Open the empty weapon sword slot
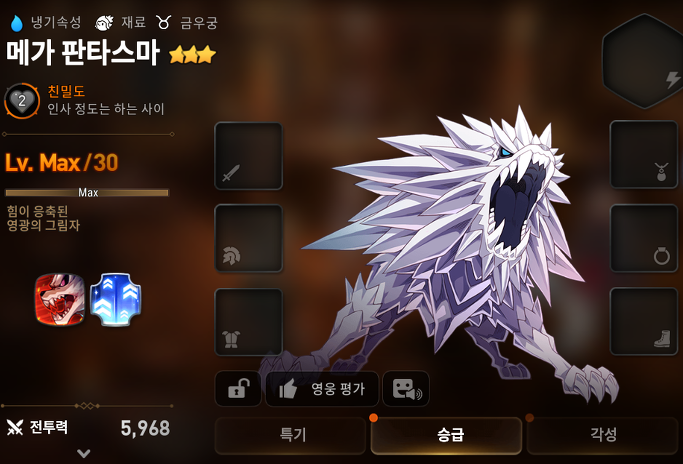The height and width of the screenshot is (464, 683). 249,156
